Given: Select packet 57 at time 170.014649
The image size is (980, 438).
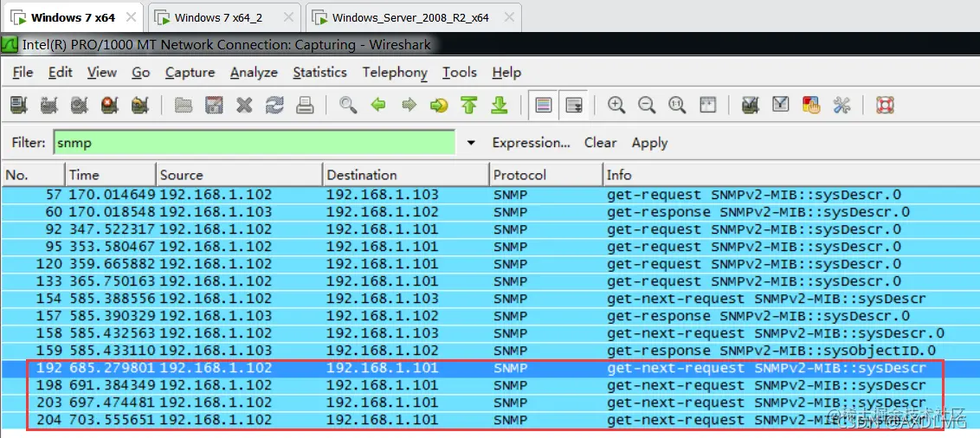Looking at the screenshot, I should tap(490, 194).
